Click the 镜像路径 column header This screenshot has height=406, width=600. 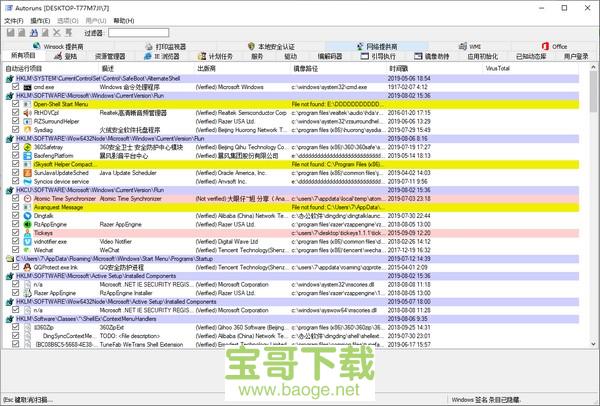[x=339, y=68]
